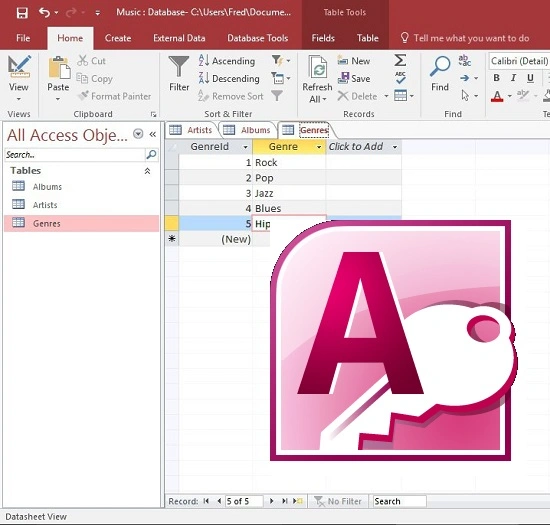Click the navigation search magnifier icon

(152, 154)
